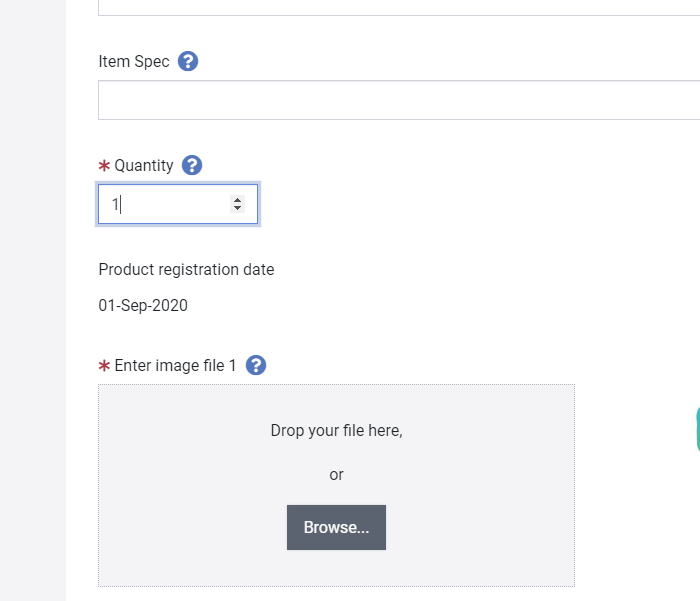Click the Item Spec label
This screenshot has width=700, height=601.
coord(134,61)
